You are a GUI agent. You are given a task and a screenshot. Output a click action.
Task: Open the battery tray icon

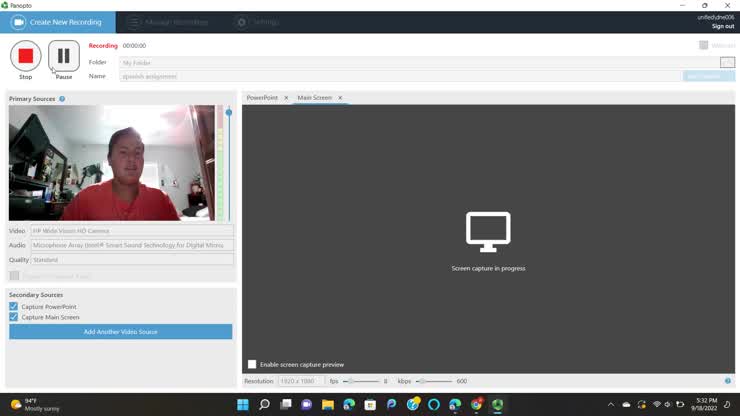(x=680, y=405)
